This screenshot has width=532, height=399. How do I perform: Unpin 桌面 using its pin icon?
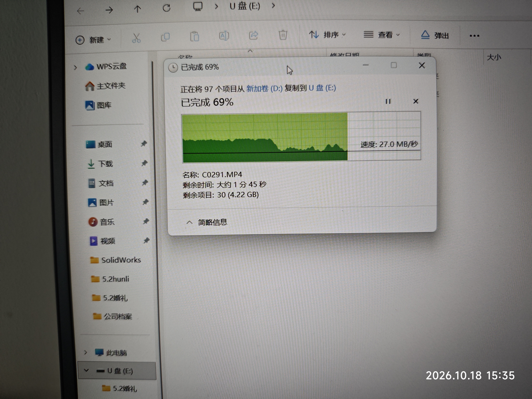144,144
